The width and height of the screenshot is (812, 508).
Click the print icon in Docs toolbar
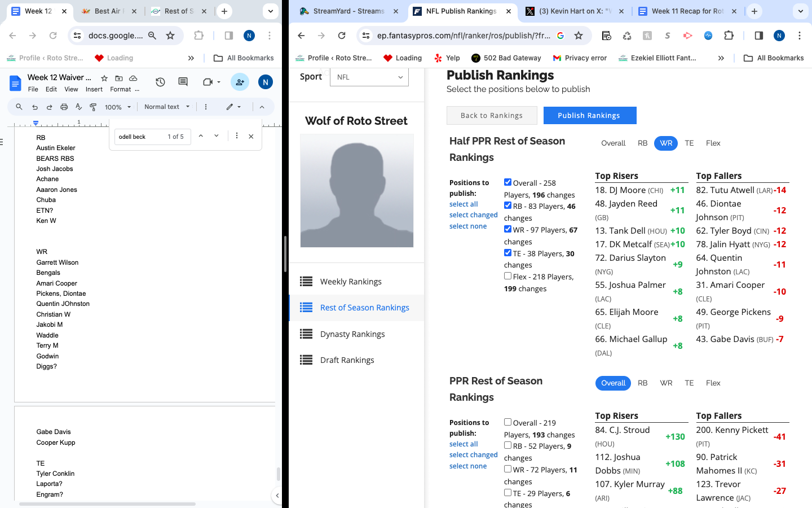point(64,107)
